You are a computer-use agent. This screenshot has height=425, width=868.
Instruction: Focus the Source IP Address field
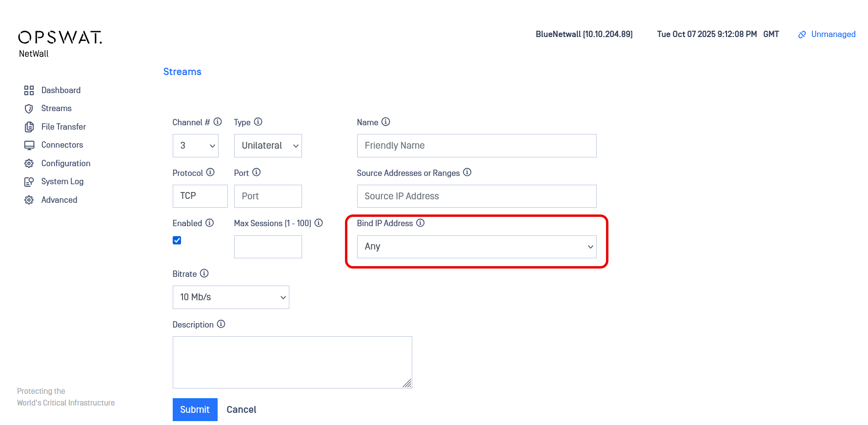(476, 196)
